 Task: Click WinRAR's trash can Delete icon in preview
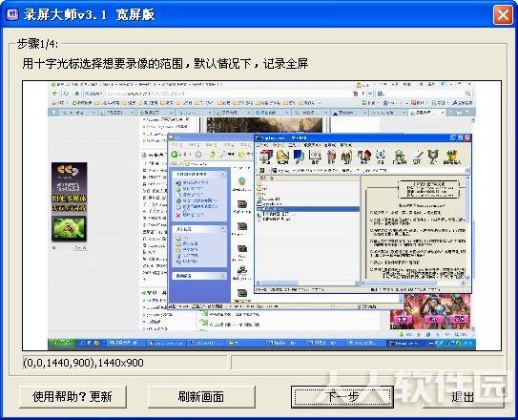click(331, 157)
